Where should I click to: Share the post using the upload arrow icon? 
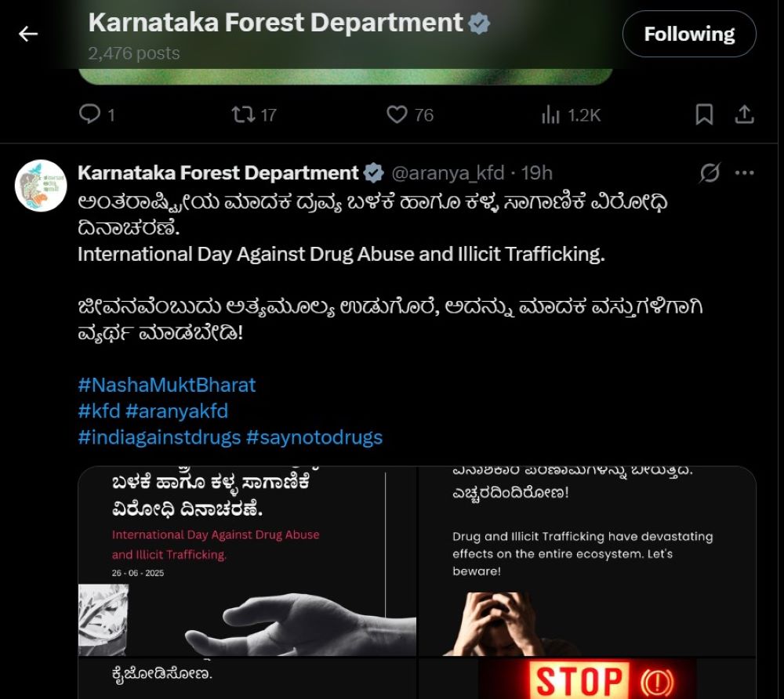(744, 114)
